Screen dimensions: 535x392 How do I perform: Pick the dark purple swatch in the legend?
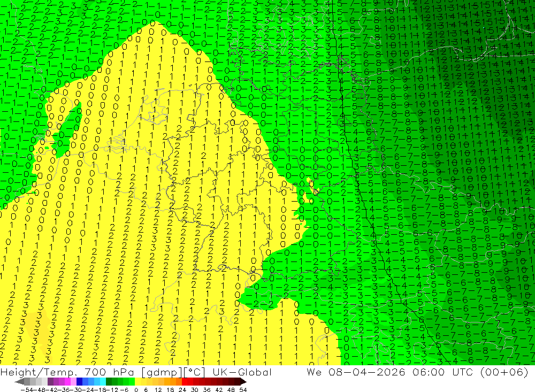[x=50, y=381]
